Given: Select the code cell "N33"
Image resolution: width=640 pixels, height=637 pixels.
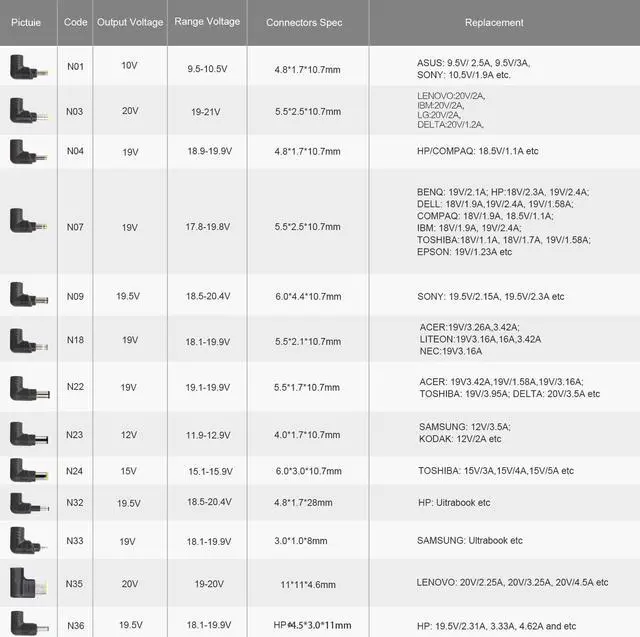Looking at the screenshot, I should pos(75,541).
